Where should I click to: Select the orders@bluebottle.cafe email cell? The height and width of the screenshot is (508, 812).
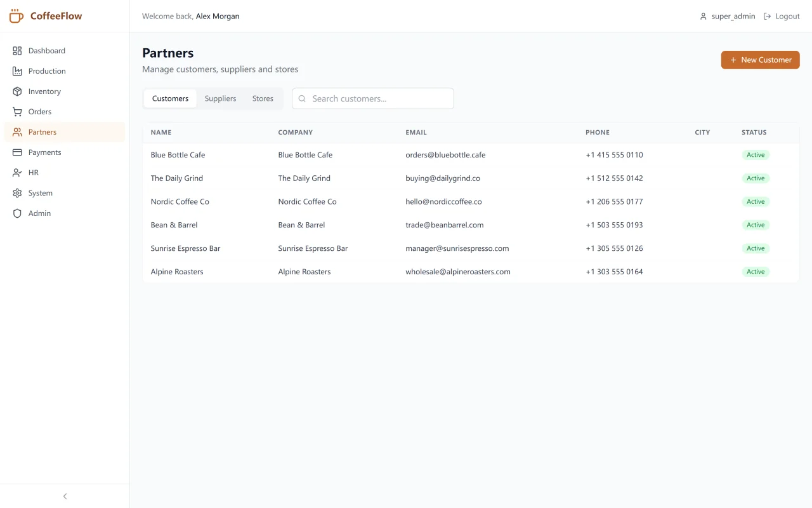tap(445, 155)
